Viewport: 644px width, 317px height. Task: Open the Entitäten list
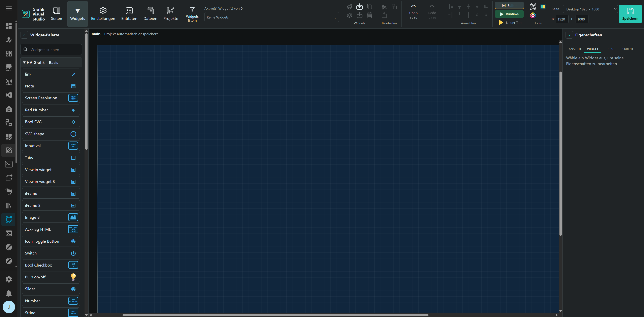coord(129,14)
